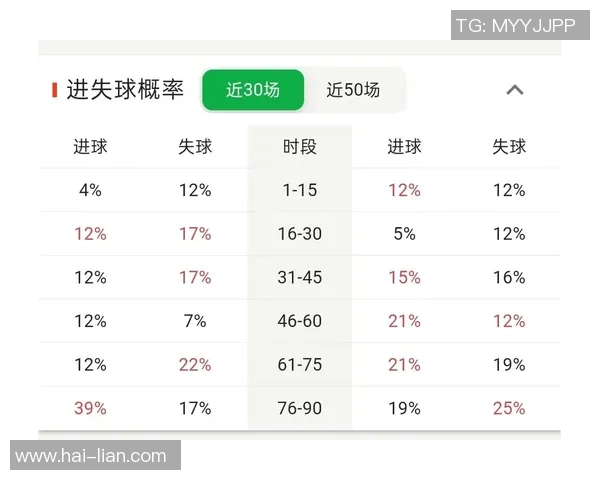Click the 25% conceded value cell
This screenshot has height=480, width=600.
pyautogui.click(x=509, y=408)
